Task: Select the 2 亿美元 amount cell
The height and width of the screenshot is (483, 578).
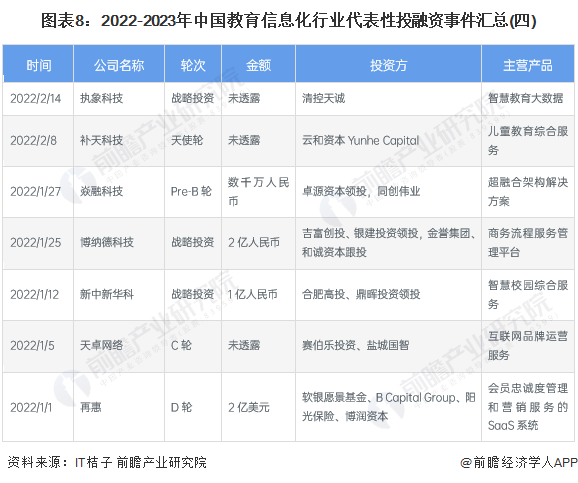Action: [258, 407]
